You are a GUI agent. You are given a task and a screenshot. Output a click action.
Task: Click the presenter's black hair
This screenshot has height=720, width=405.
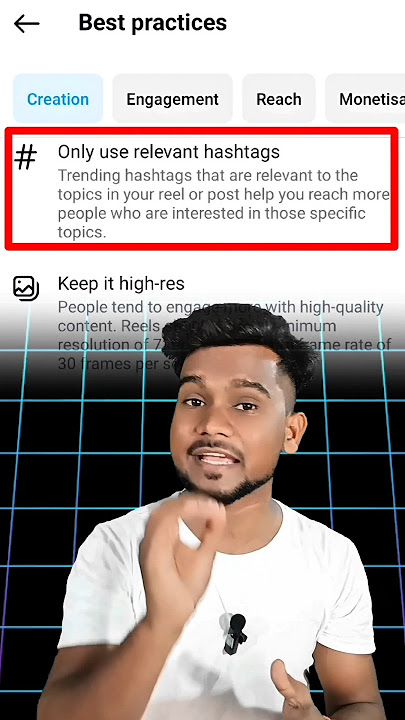tap(239, 338)
